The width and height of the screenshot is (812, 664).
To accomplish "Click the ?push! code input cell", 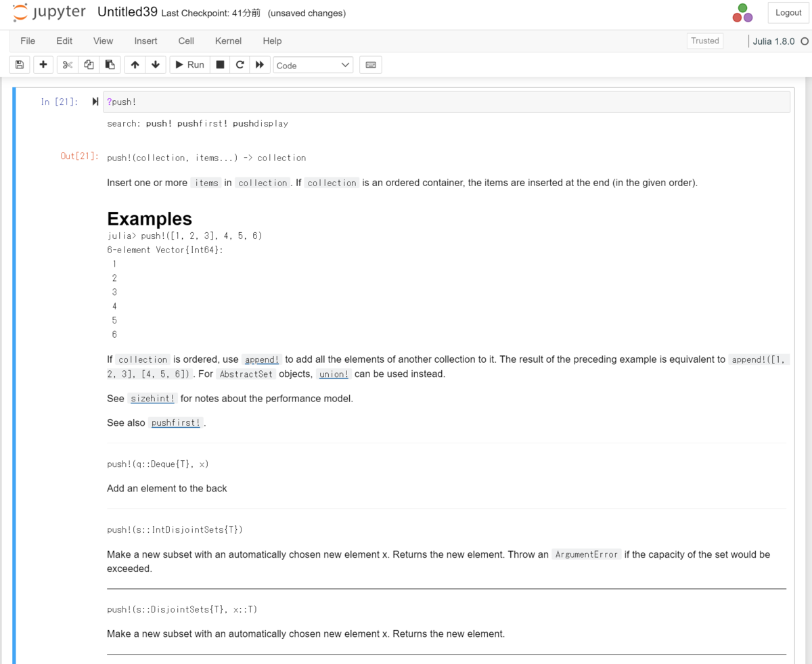I will (447, 102).
